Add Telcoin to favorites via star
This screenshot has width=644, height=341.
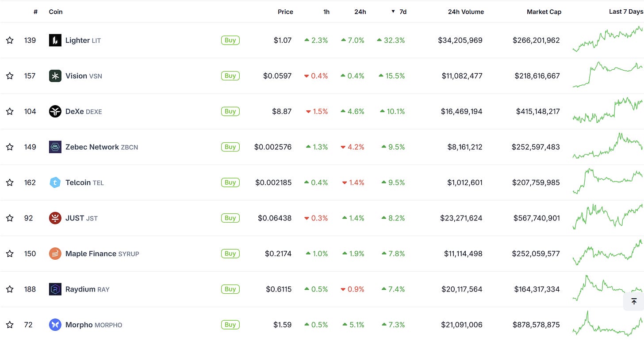(10, 182)
